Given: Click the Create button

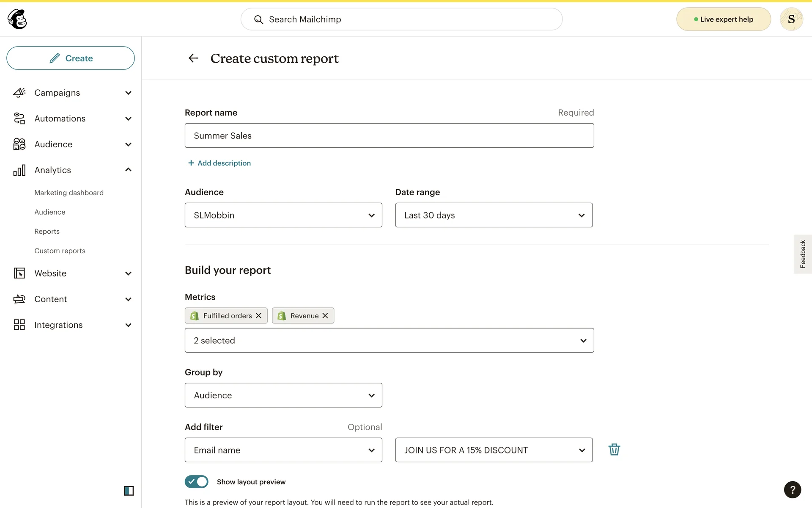Looking at the screenshot, I should [71, 58].
